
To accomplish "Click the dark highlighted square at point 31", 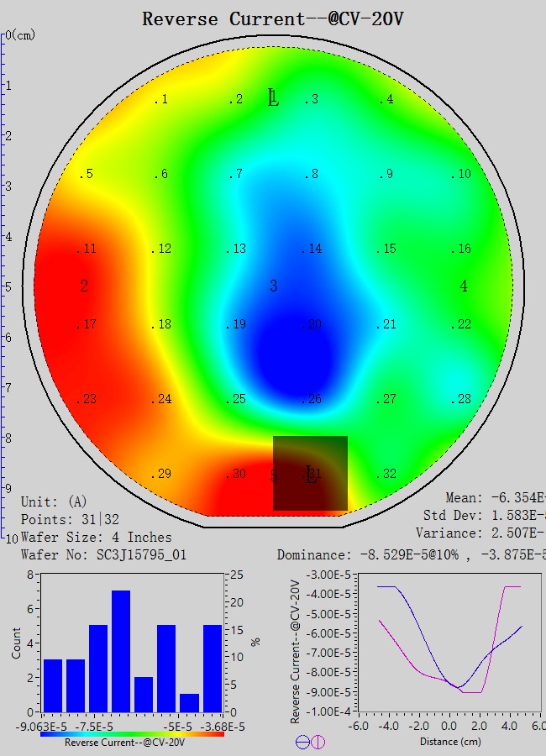I will click(310, 473).
